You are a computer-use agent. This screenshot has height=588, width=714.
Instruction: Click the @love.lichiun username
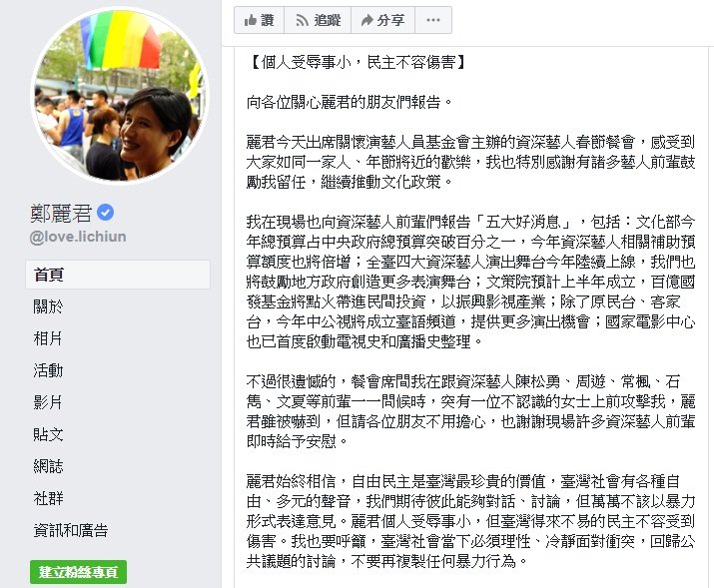(x=78, y=237)
